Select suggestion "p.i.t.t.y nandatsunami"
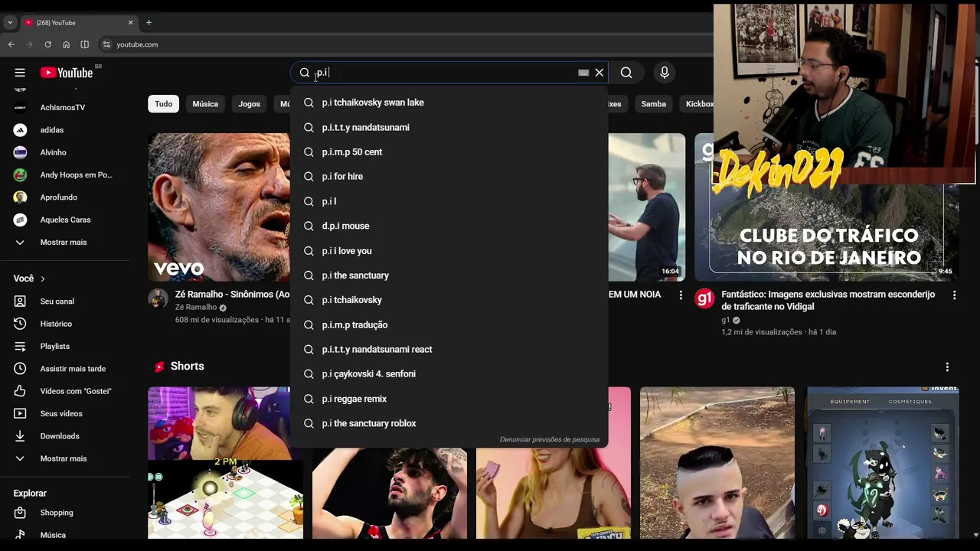Viewport: 980px width, 551px height. [x=449, y=127]
